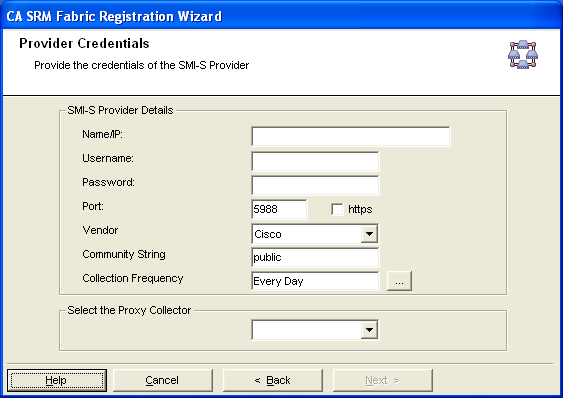Cancel the registration wizard
Screen dimensions: 563x398
(163, 380)
